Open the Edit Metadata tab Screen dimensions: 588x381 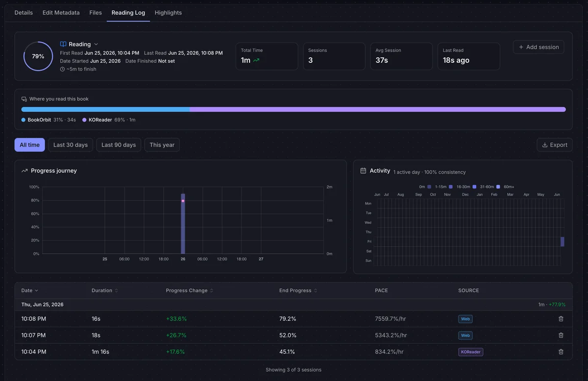point(61,13)
